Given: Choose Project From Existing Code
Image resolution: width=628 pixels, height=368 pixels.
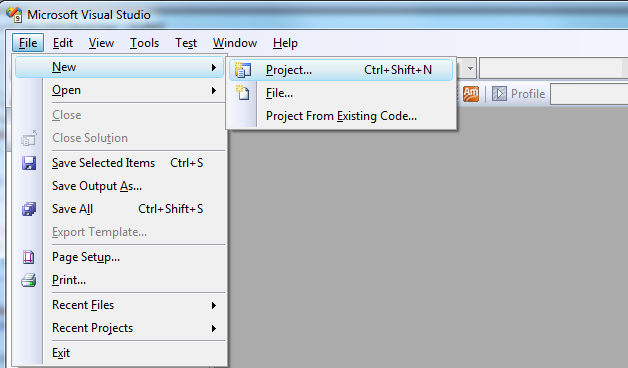Looking at the screenshot, I should click(341, 116).
